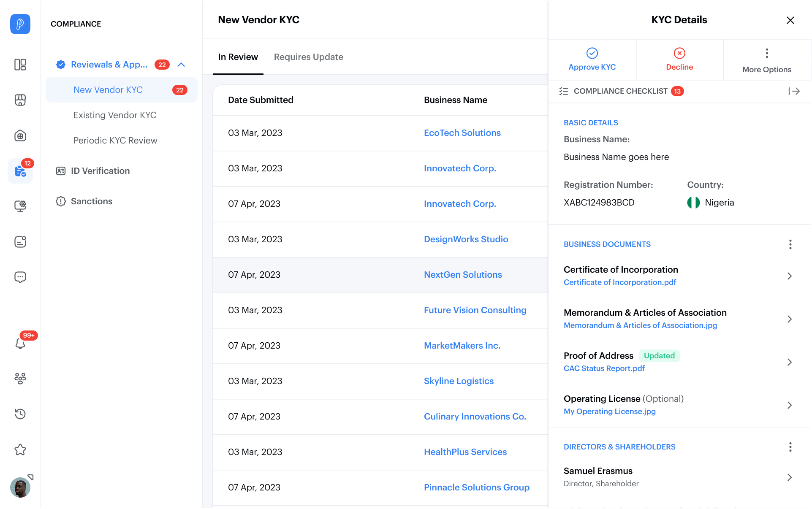Open ID Verification section
Viewport: 812px width, 509px height.
100,171
